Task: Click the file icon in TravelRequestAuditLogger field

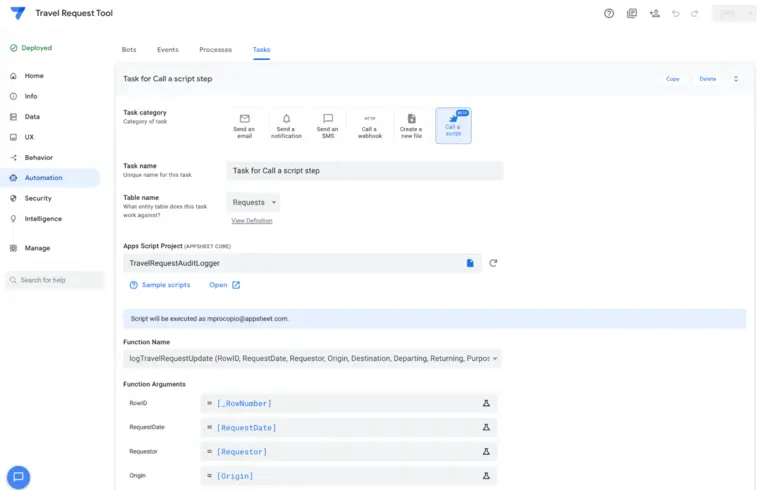Action: 470,263
